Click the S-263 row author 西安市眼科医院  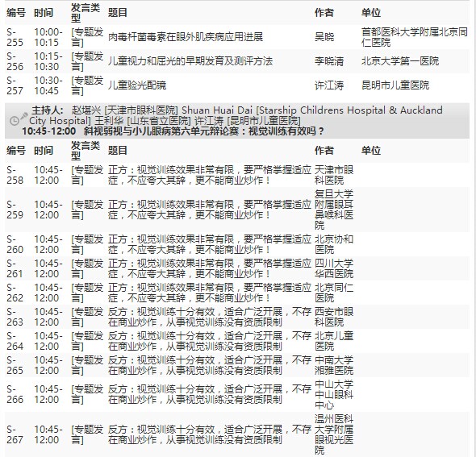point(334,317)
